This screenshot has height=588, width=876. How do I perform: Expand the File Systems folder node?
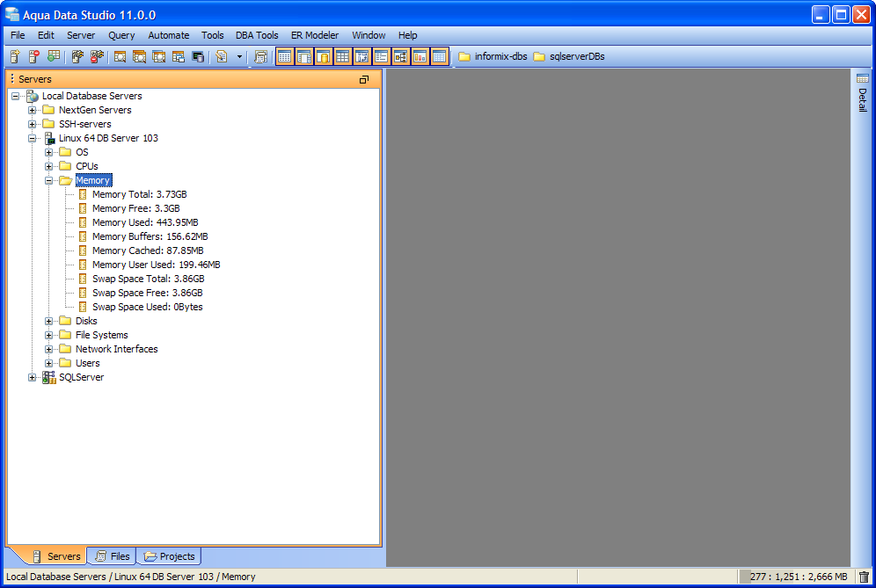click(x=48, y=335)
